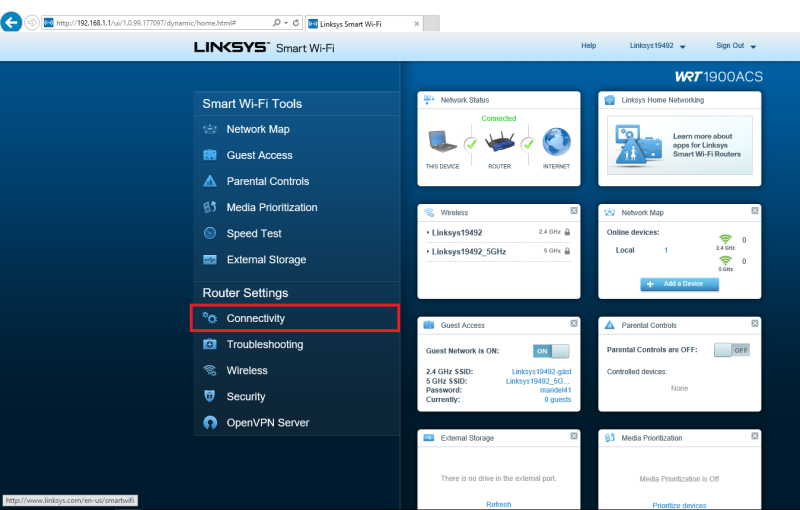Close the Wireless widget
Image resolution: width=800 pixels, height=510 pixels.
574,211
